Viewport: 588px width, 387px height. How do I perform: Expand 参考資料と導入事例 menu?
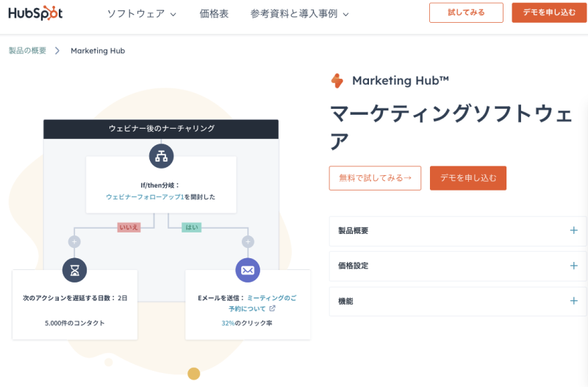click(299, 14)
